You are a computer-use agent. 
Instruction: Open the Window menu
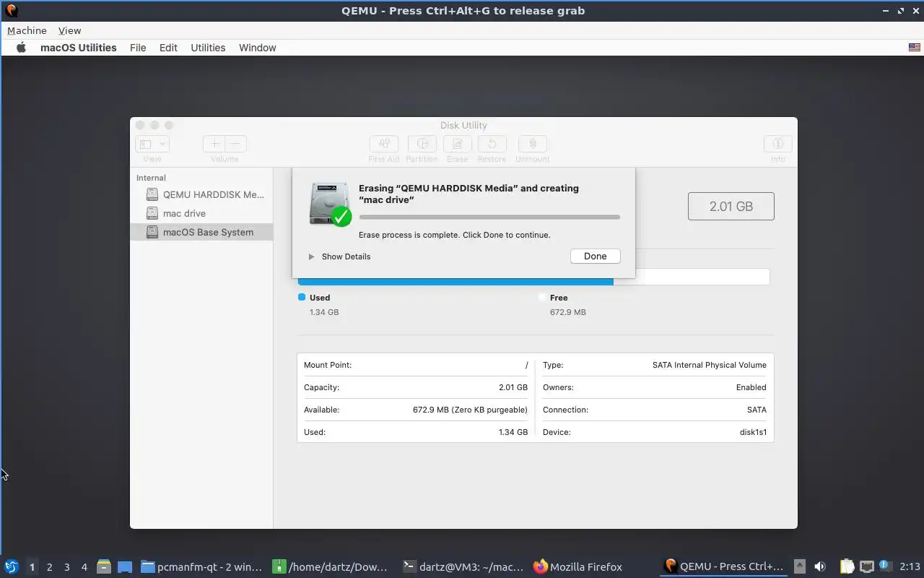click(258, 48)
